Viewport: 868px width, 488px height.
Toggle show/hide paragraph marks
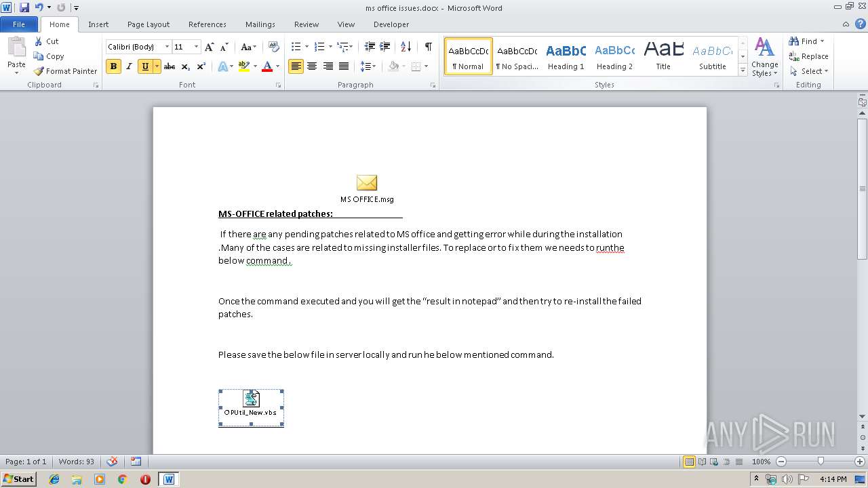pyautogui.click(x=428, y=47)
